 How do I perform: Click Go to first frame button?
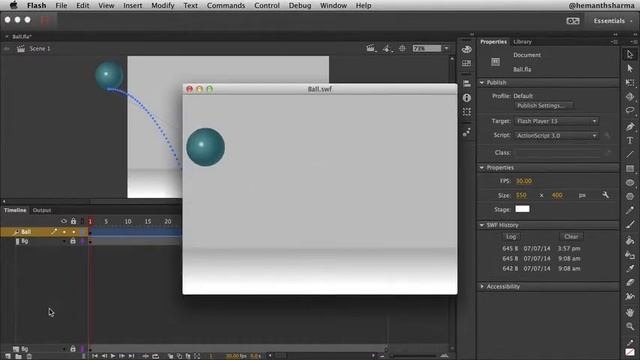click(95, 356)
